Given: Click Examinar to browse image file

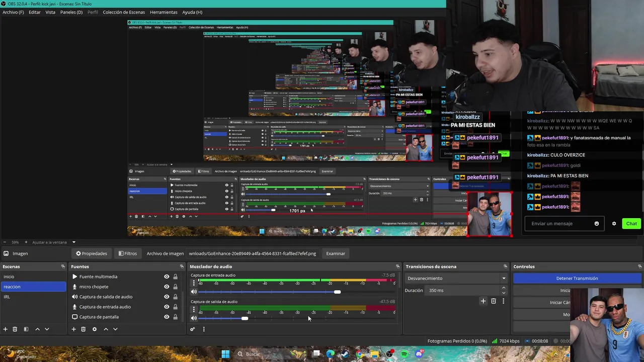Looking at the screenshot, I should pos(335,253).
